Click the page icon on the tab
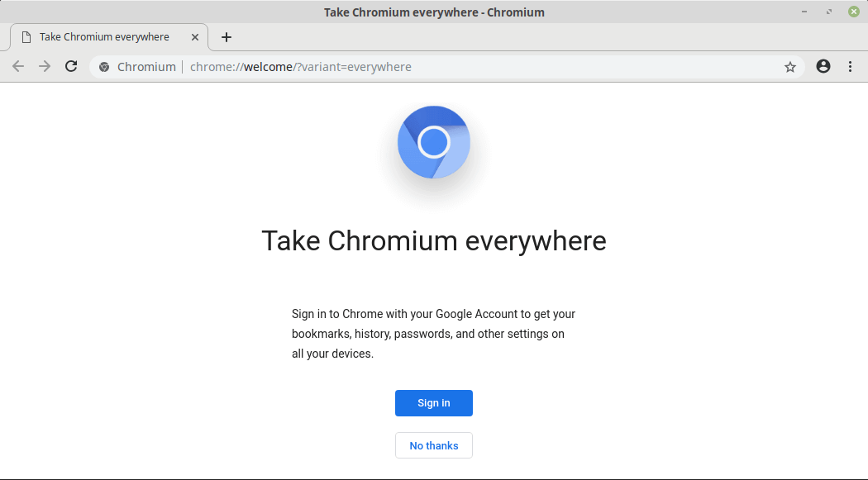The height and width of the screenshot is (480, 868). click(x=26, y=37)
